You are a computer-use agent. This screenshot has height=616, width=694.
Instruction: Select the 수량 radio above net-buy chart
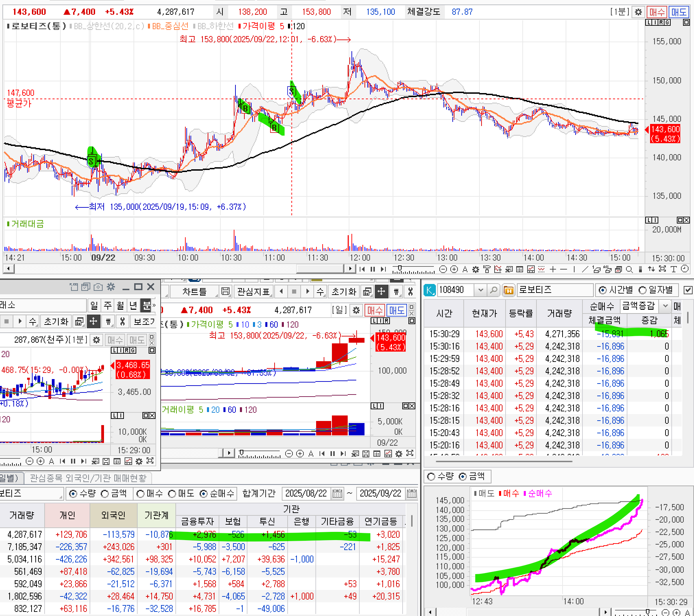click(x=431, y=477)
